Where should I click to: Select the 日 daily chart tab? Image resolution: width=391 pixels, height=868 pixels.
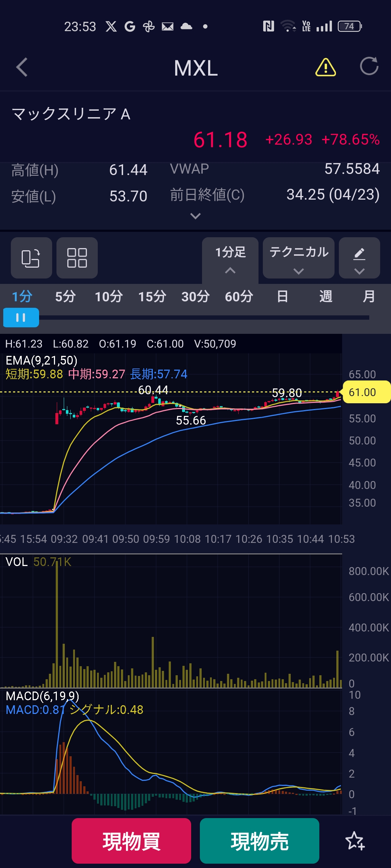click(282, 297)
